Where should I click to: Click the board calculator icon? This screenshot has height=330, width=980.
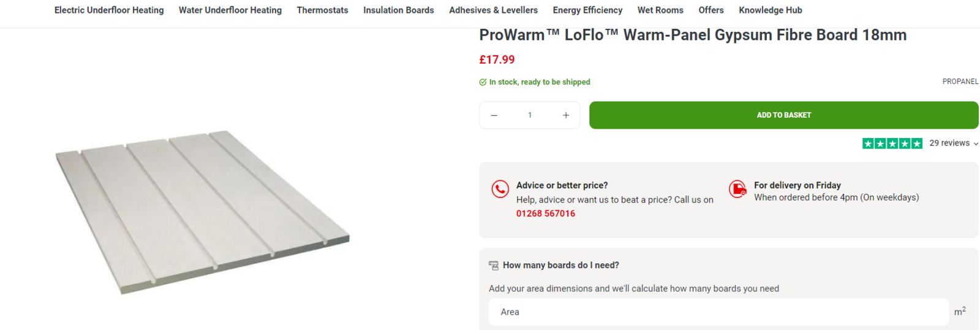click(494, 266)
